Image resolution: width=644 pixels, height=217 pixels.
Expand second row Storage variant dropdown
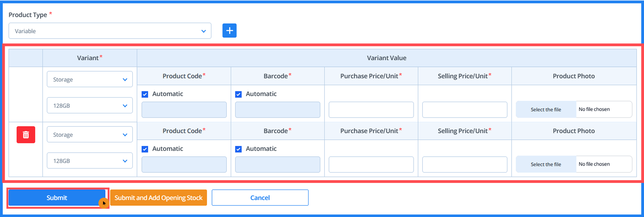click(x=90, y=135)
